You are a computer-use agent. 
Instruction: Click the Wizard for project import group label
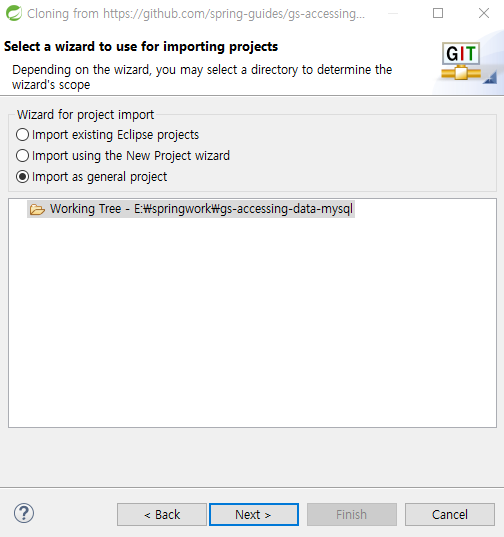click(x=86, y=115)
